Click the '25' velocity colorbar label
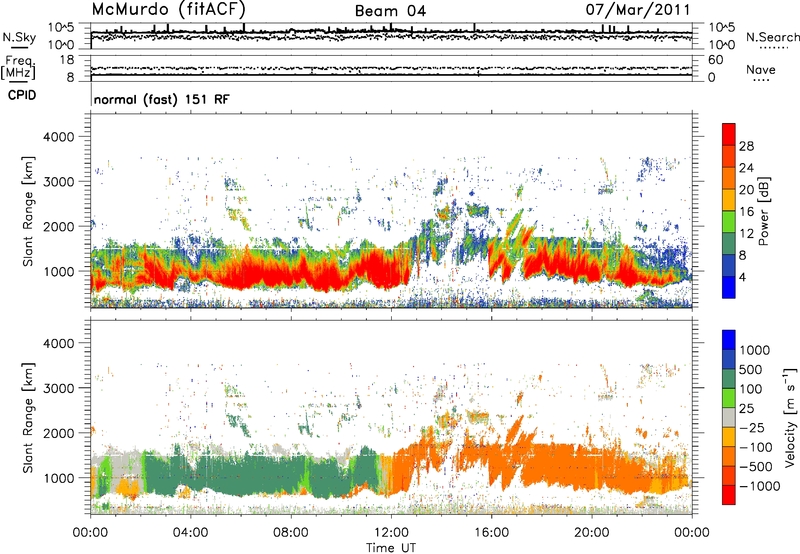Viewport: 800px width, 554px height. pos(746,409)
